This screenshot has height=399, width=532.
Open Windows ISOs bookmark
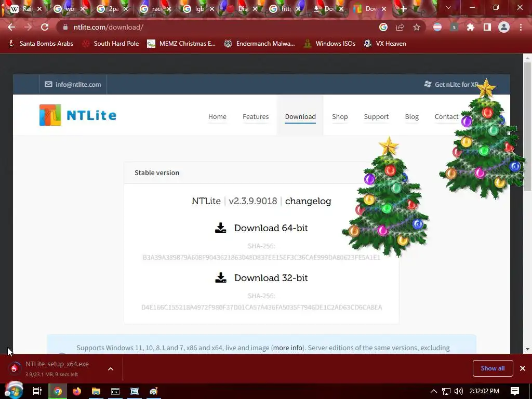[x=329, y=44]
